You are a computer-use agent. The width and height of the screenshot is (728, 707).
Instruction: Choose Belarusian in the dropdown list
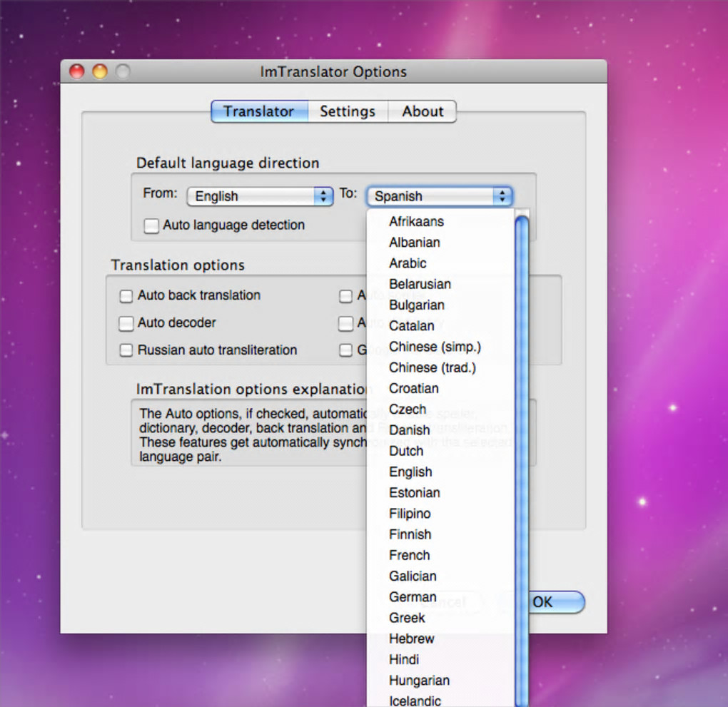[x=441, y=284]
